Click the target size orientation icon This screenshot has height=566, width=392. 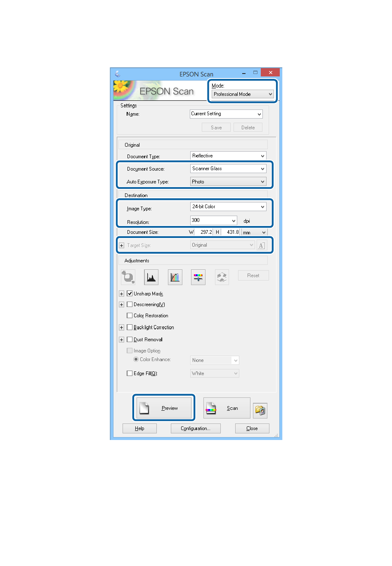coord(262,245)
